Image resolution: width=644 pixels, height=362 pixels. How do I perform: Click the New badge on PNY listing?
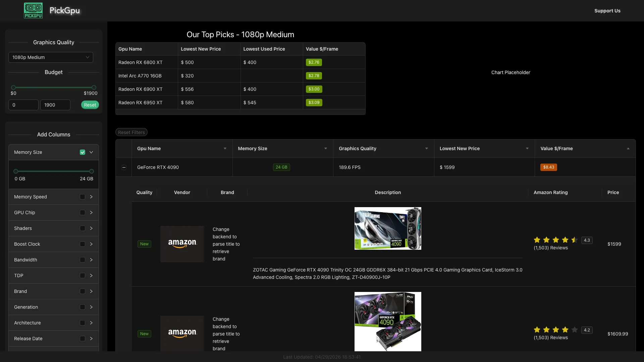pyautogui.click(x=144, y=334)
